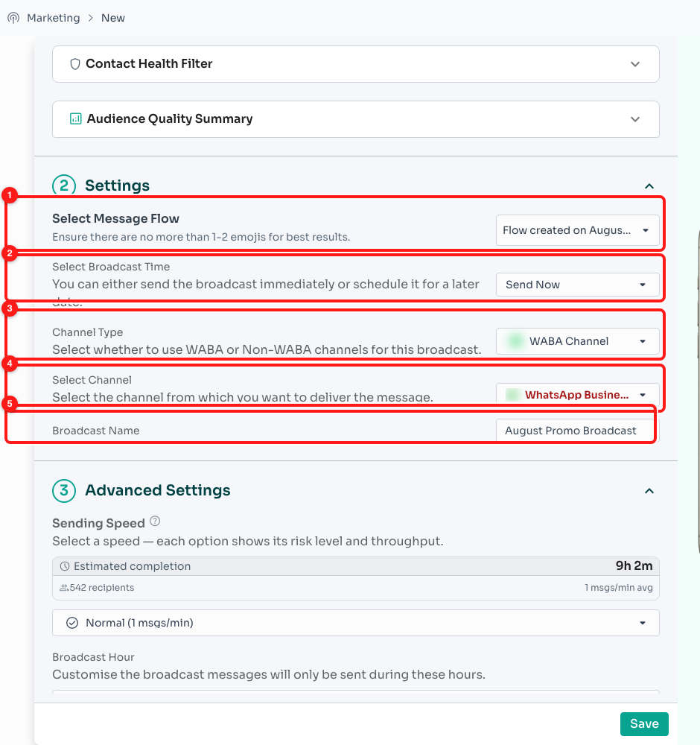The height and width of the screenshot is (745, 700).
Task: Click the recipients people icon
Action: 63,588
